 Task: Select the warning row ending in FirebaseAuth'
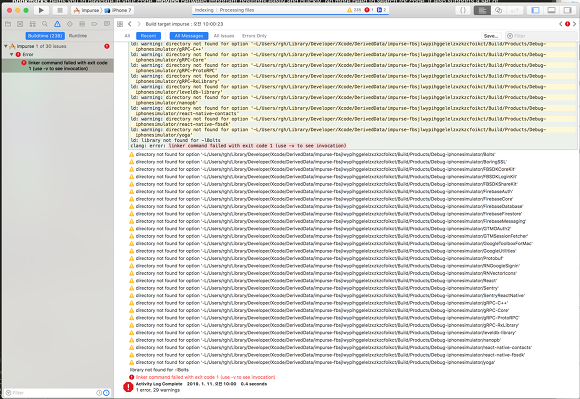(x=321, y=192)
